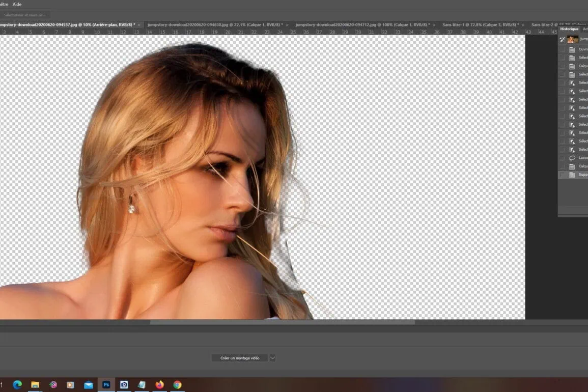Click the Sélectionner et masquer button
The height and width of the screenshot is (392, 588).
point(24,15)
